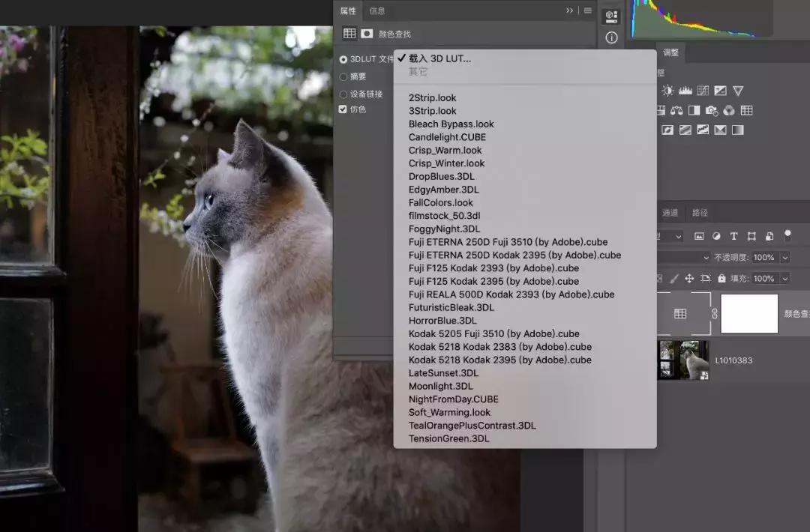Select the 摘要 radio option
810x532 pixels.
[x=343, y=76]
